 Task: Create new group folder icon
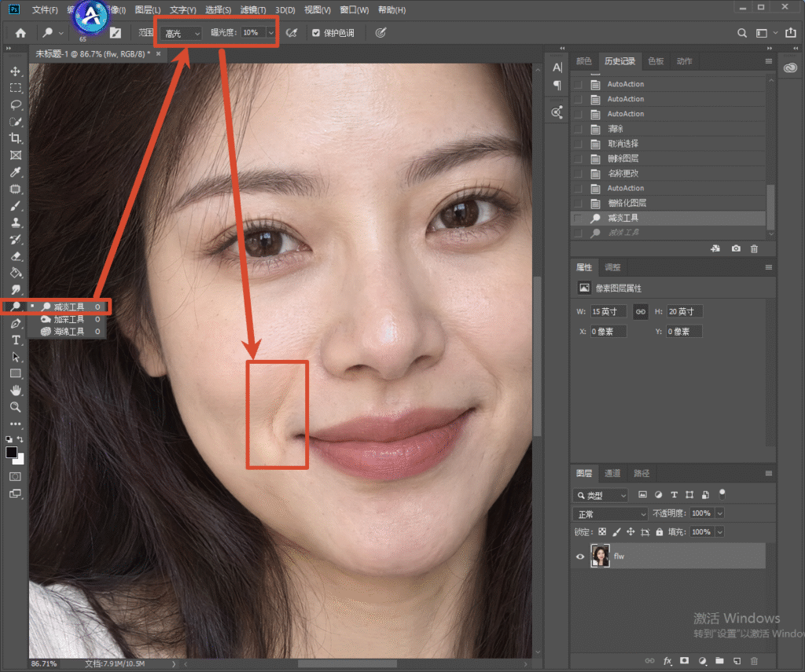[719, 661]
